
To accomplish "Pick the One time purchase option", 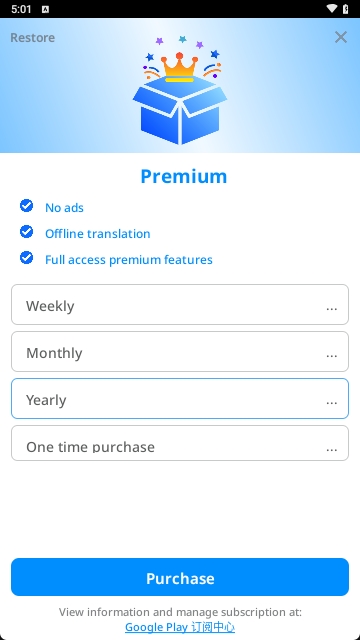I will 180,443.
